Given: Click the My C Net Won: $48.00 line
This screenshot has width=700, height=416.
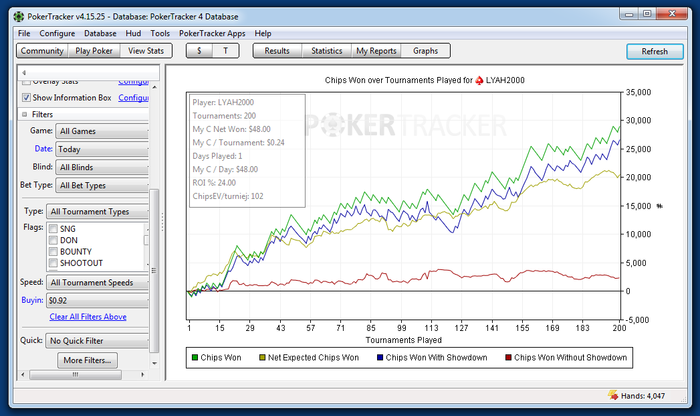Looking at the screenshot, I should pyautogui.click(x=232, y=129).
